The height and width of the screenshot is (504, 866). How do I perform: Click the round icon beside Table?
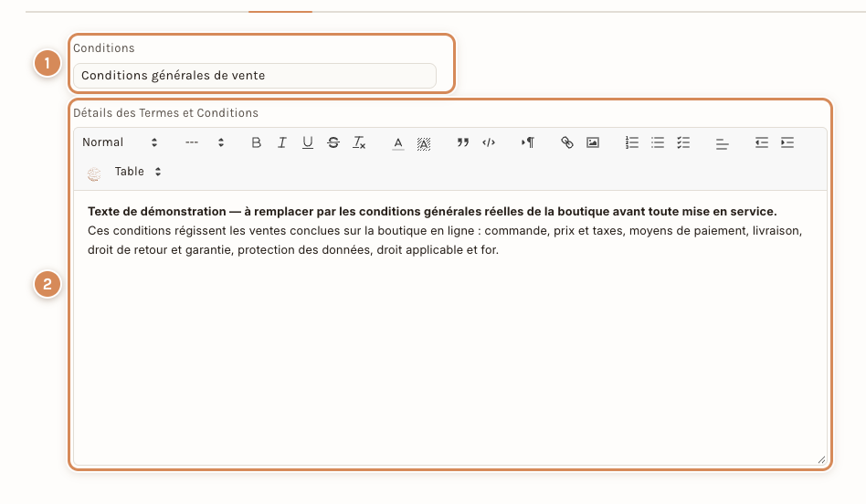point(94,174)
